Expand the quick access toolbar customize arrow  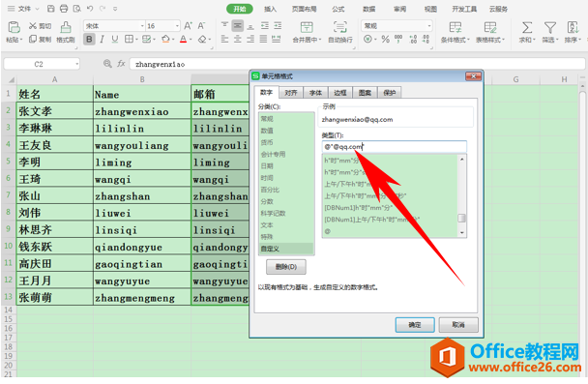[115, 9]
